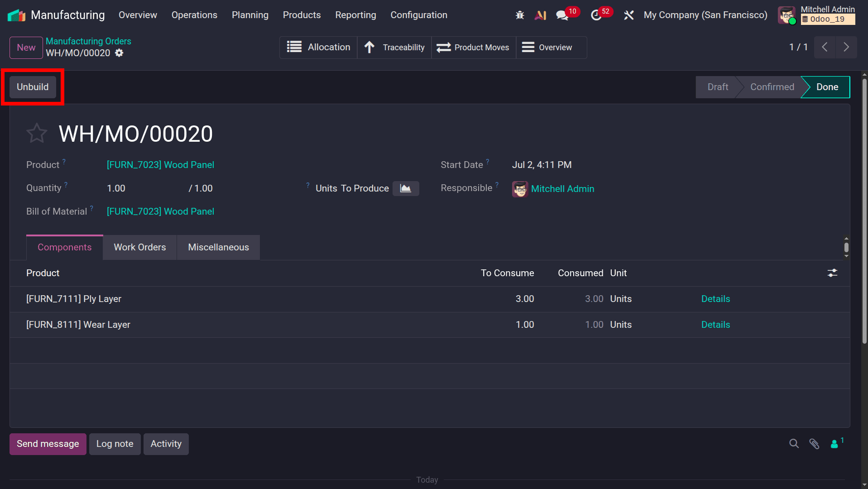Open the Overview top menu
Viewport: 868px width, 489px height.
pyautogui.click(x=138, y=15)
